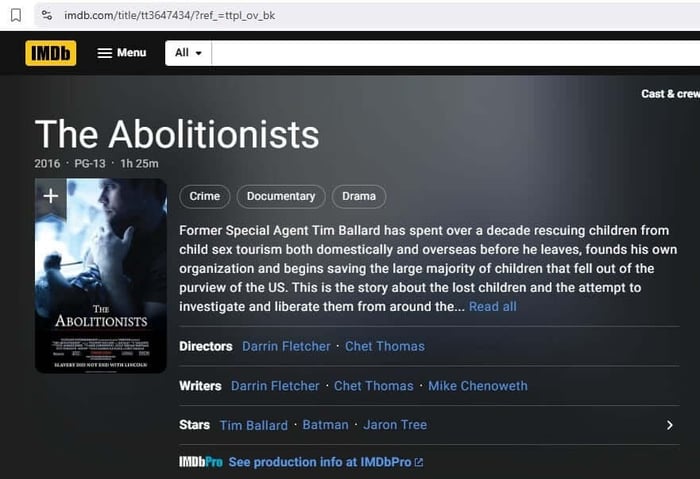
Task: Click inside the IMDb search field
Action: point(450,53)
